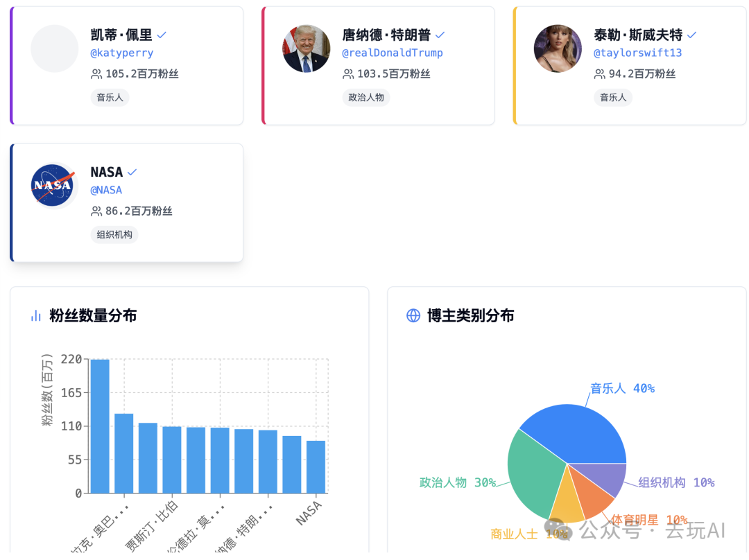Click verified checkmark next to 泰勒·斯威夫特
Image resolution: width=749 pixels, height=560 pixels.
(x=691, y=35)
